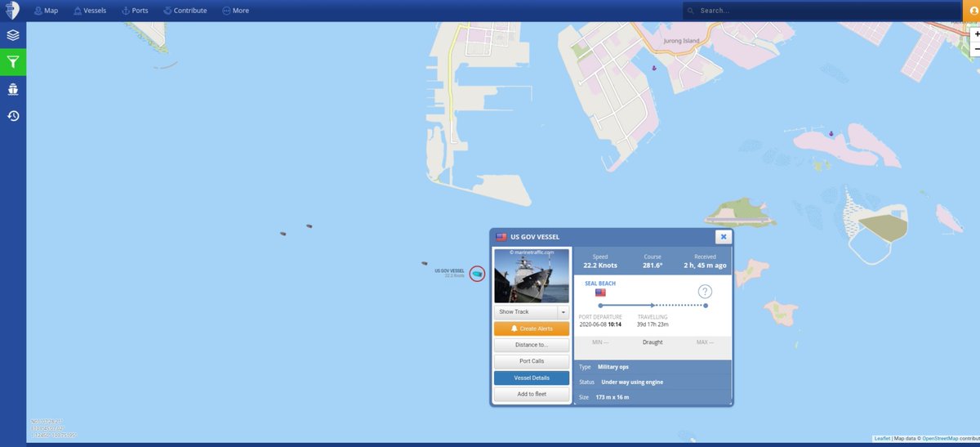Open the My Fleets ship icon
980x447 pixels.
click(13, 89)
